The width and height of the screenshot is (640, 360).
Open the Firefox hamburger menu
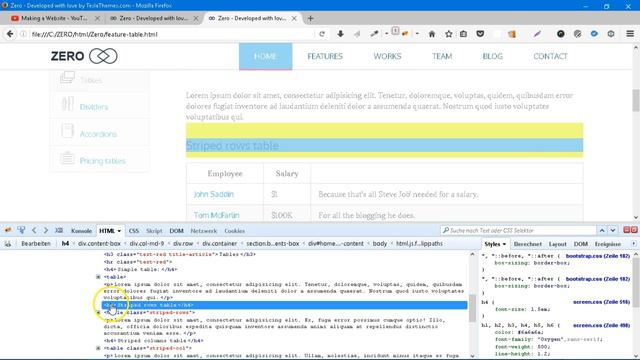[630, 34]
